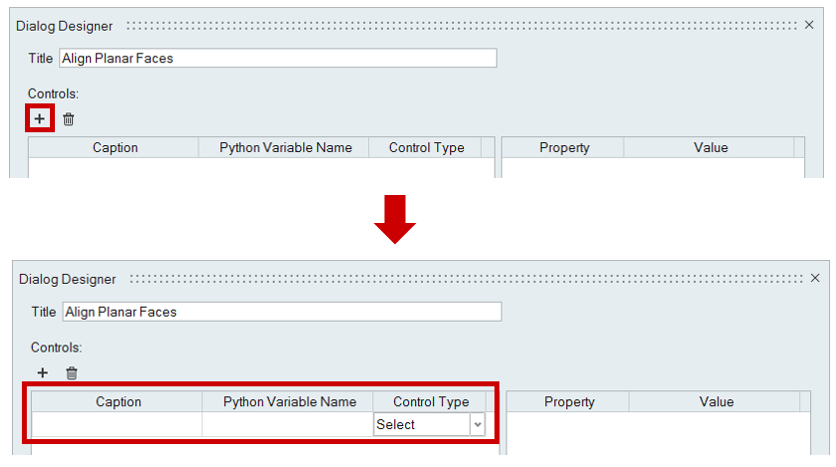
Task: Click the trash icon in lower Dialog Designer
Action: point(71,373)
